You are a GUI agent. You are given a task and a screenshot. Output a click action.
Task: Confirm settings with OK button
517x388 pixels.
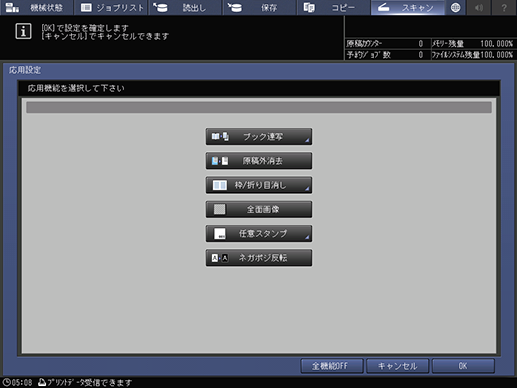pos(463,366)
